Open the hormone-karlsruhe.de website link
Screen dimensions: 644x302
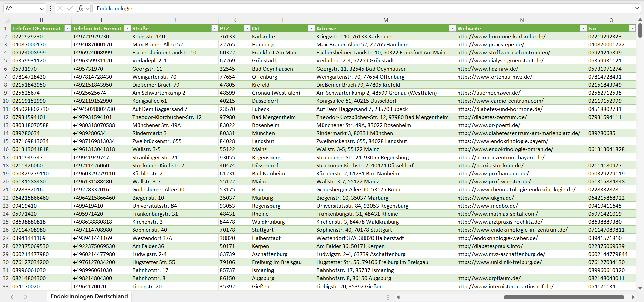[x=501, y=36]
